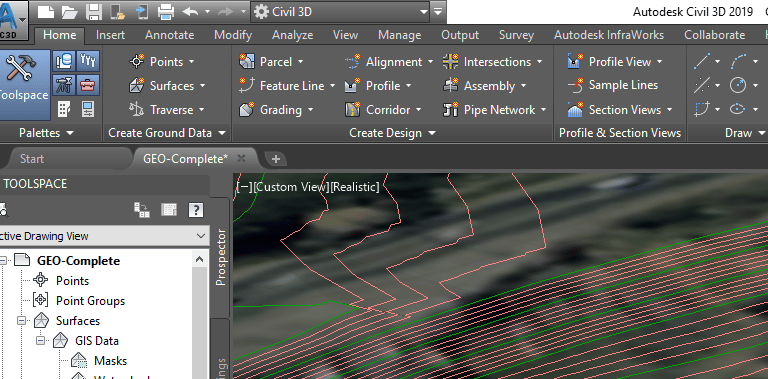
Task: Expand the Draw panel
Action: coord(744,133)
